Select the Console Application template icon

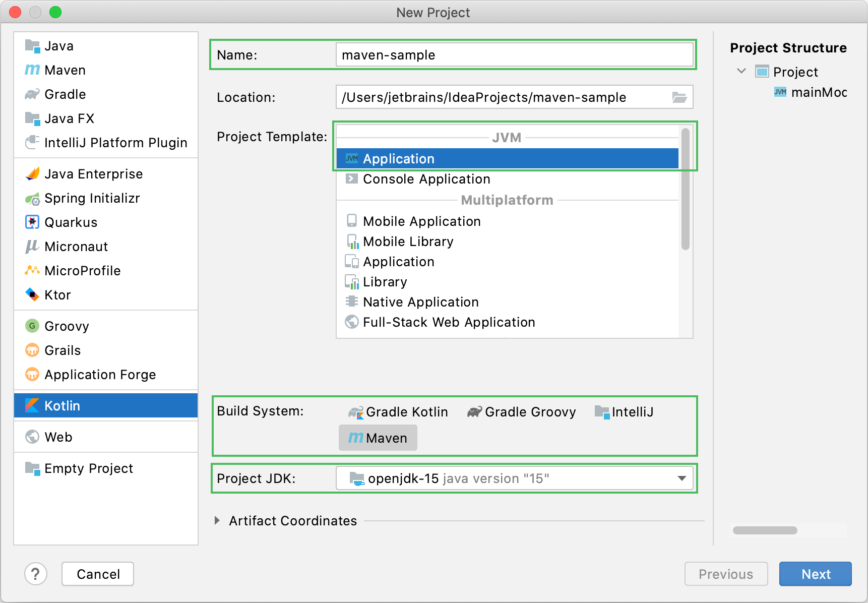point(352,179)
